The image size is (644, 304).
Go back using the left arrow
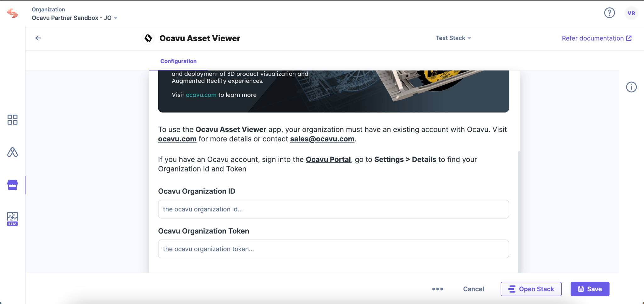pyautogui.click(x=38, y=38)
